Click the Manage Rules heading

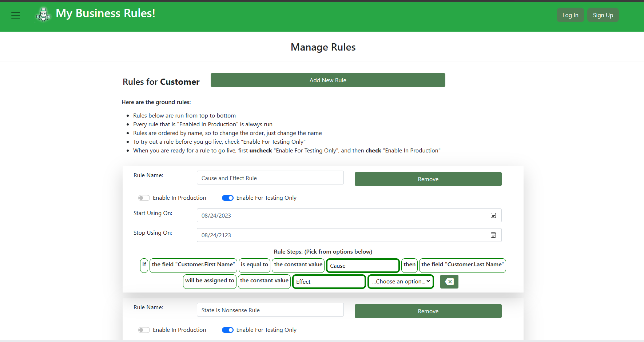323,47
